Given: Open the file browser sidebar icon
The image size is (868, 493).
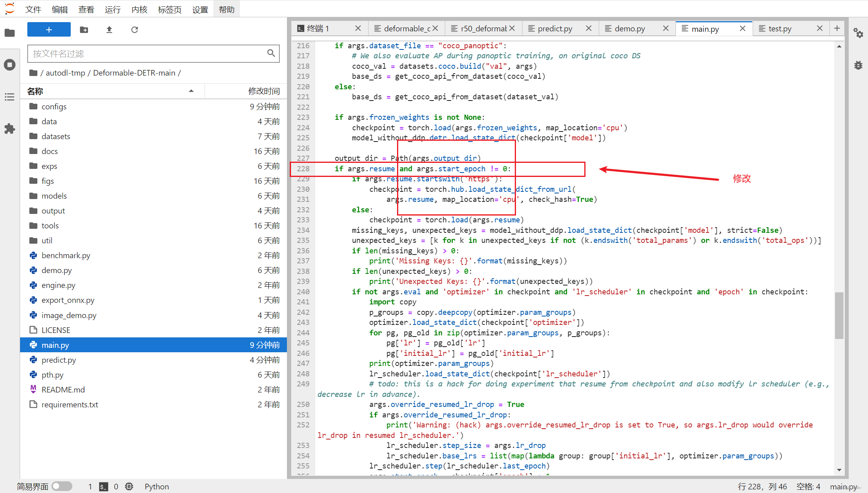Looking at the screenshot, I should click(x=10, y=33).
